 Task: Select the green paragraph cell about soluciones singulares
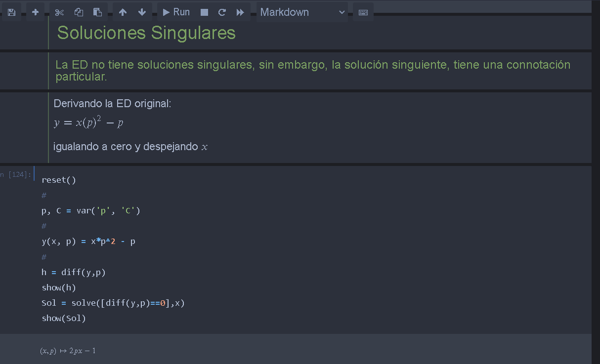[x=312, y=71]
